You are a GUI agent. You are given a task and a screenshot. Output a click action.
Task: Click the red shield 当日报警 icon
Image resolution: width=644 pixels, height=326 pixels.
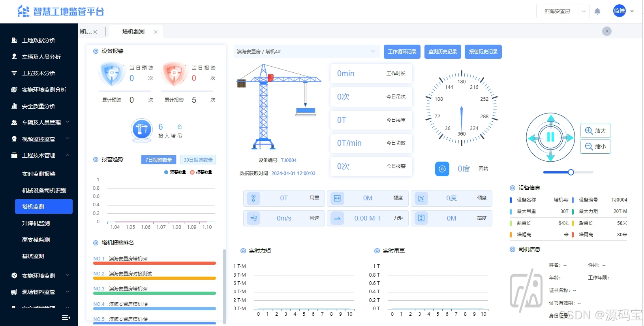pos(174,73)
